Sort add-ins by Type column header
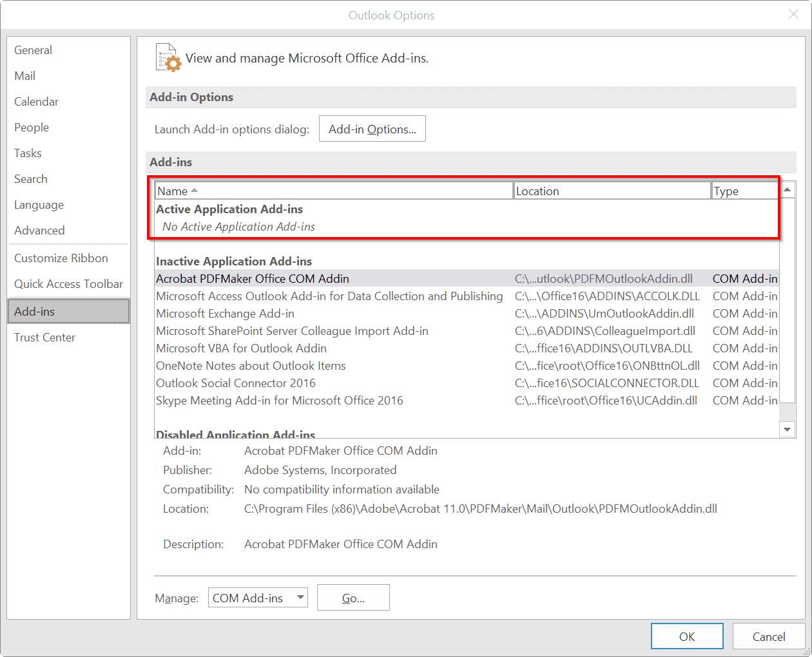Image resolution: width=812 pixels, height=657 pixels. (x=745, y=191)
